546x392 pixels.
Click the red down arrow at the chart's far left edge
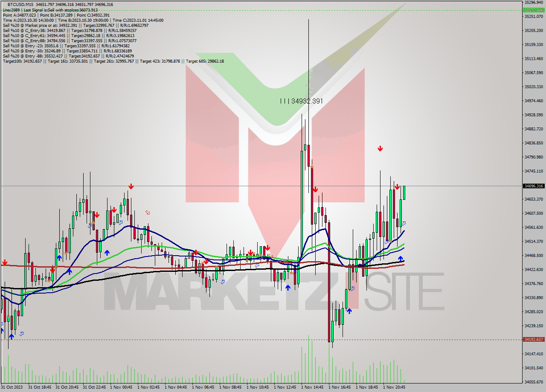tap(4, 262)
